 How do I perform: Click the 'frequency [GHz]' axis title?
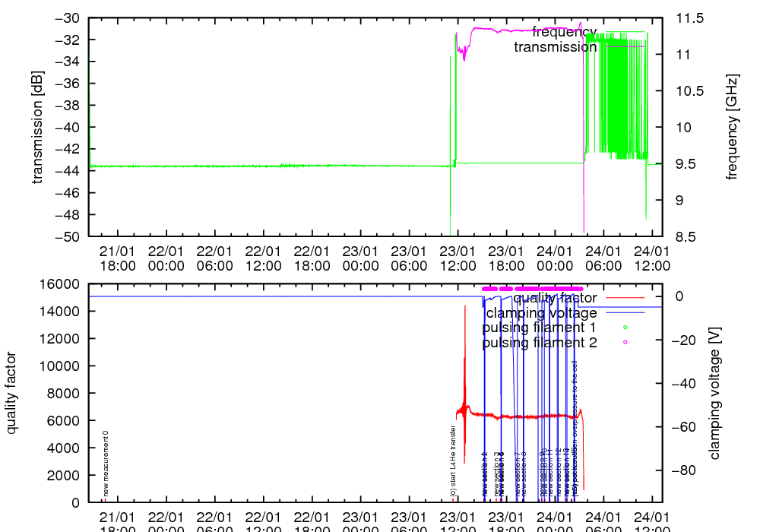(x=733, y=127)
